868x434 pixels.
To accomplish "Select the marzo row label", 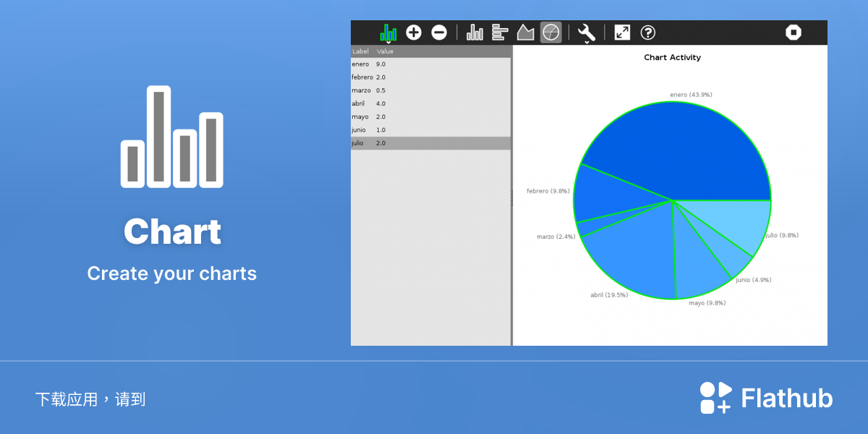I will coord(361,90).
